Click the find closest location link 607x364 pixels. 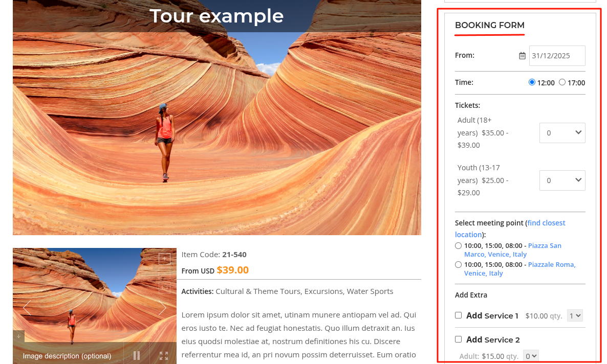546,223
